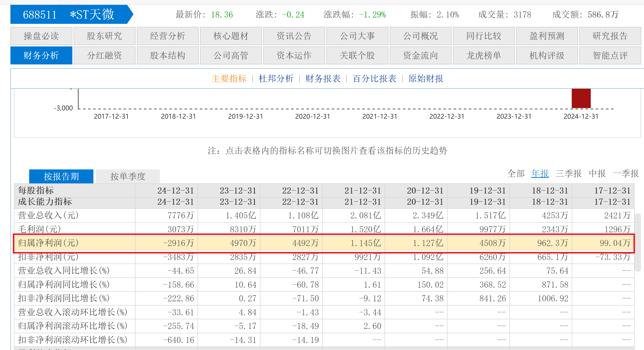The height and width of the screenshot is (350, 644).
Task: Select 毛利润(元) indicator row
Action: click(x=39, y=229)
